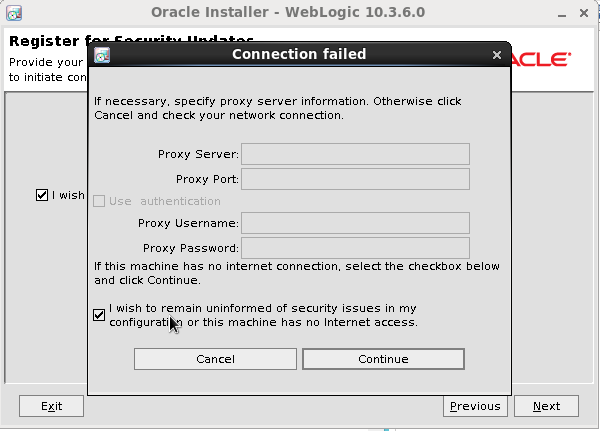Click the Continue button

[383, 359]
